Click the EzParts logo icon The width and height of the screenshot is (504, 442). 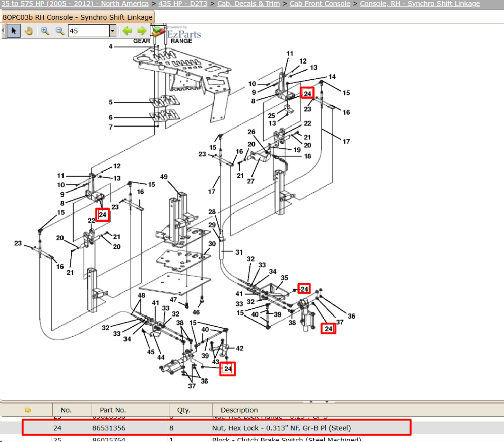(x=158, y=32)
